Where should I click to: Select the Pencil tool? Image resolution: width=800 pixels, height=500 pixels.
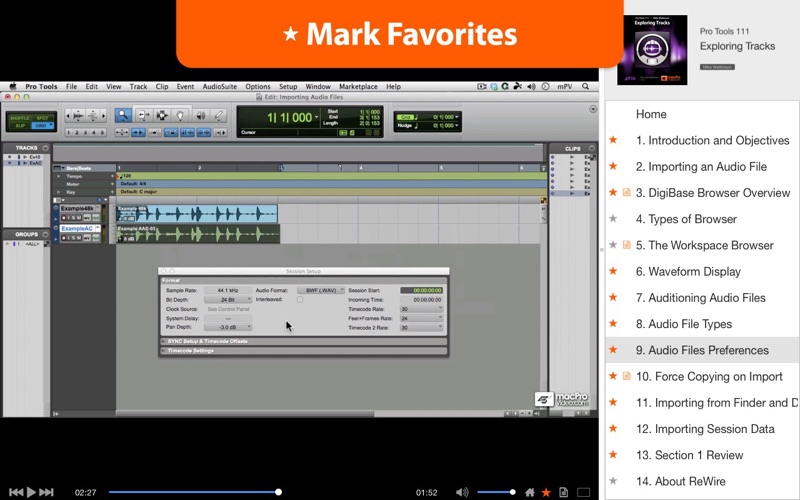(x=219, y=116)
